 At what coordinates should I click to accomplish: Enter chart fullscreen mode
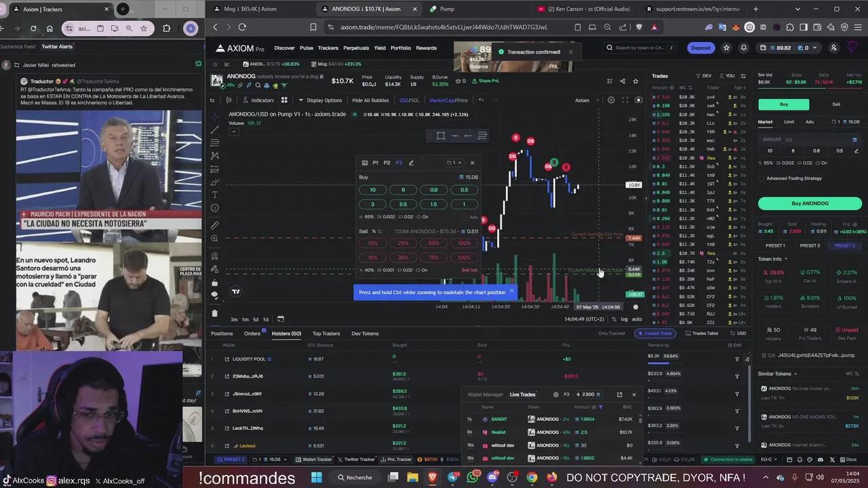(x=625, y=100)
